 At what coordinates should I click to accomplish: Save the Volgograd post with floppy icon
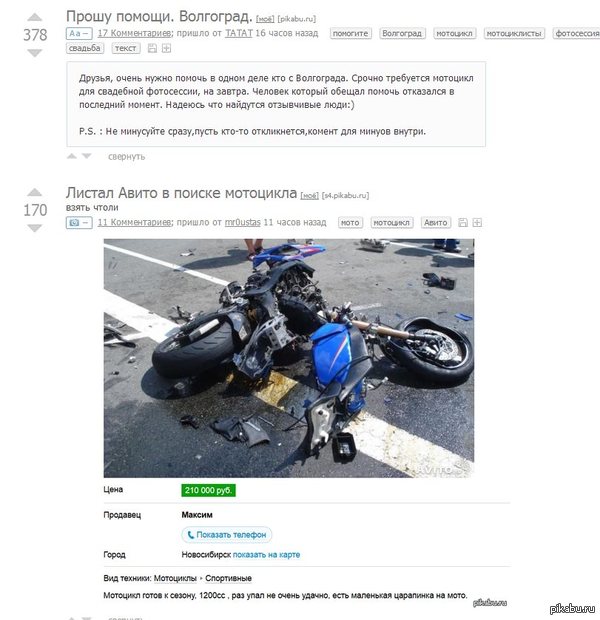tap(152, 48)
